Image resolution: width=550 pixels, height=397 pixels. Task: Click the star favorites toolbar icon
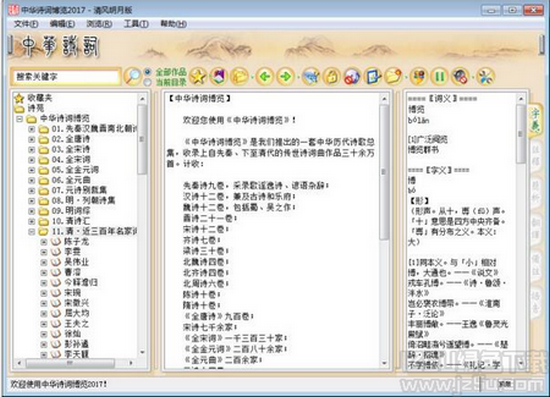pyautogui.click(x=198, y=76)
